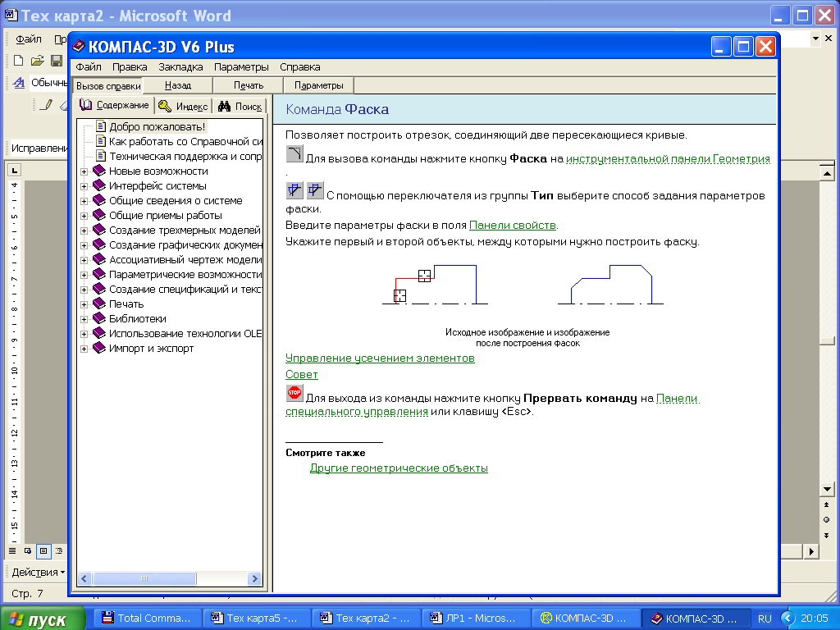Expand the Новые возможности node

pos(84,172)
